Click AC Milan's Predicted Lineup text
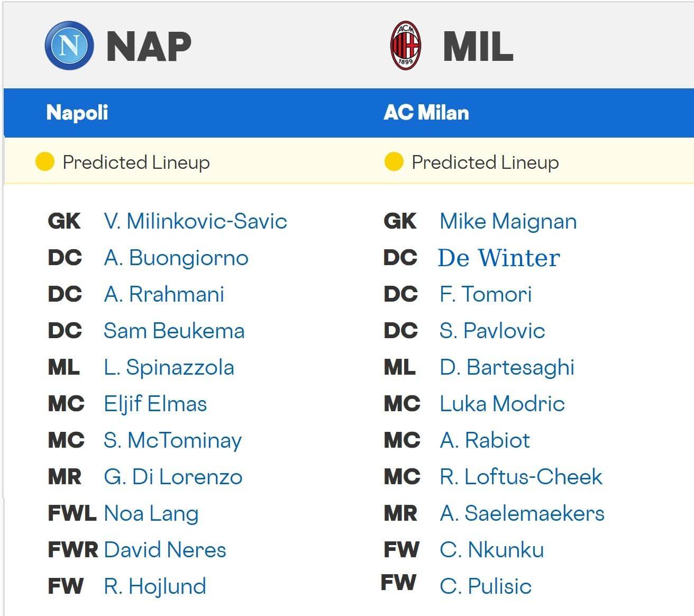 pyautogui.click(x=485, y=162)
